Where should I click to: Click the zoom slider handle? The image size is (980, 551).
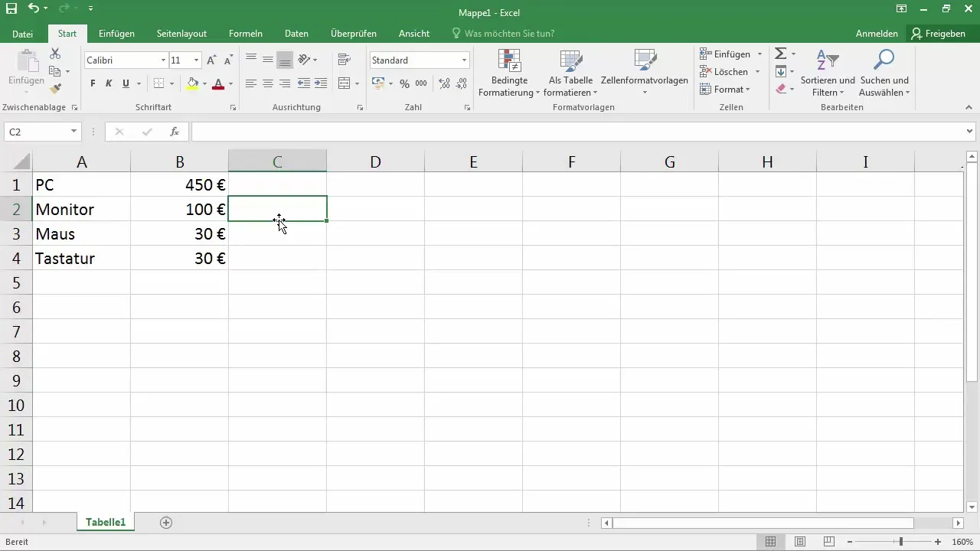[901, 542]
